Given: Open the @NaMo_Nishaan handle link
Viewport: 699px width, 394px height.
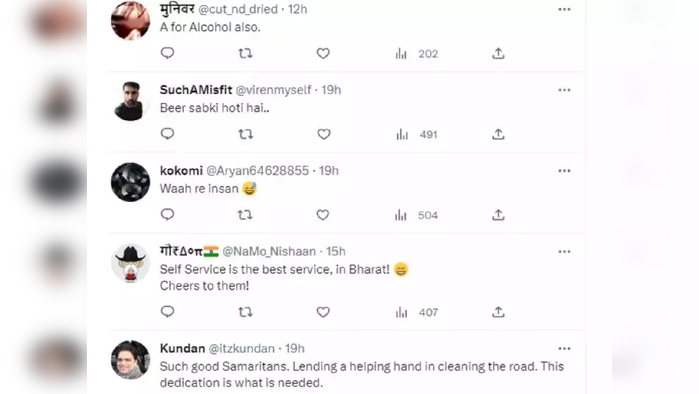Looking at the screenshot, I should pyautogui.click(x=269, y=251).
